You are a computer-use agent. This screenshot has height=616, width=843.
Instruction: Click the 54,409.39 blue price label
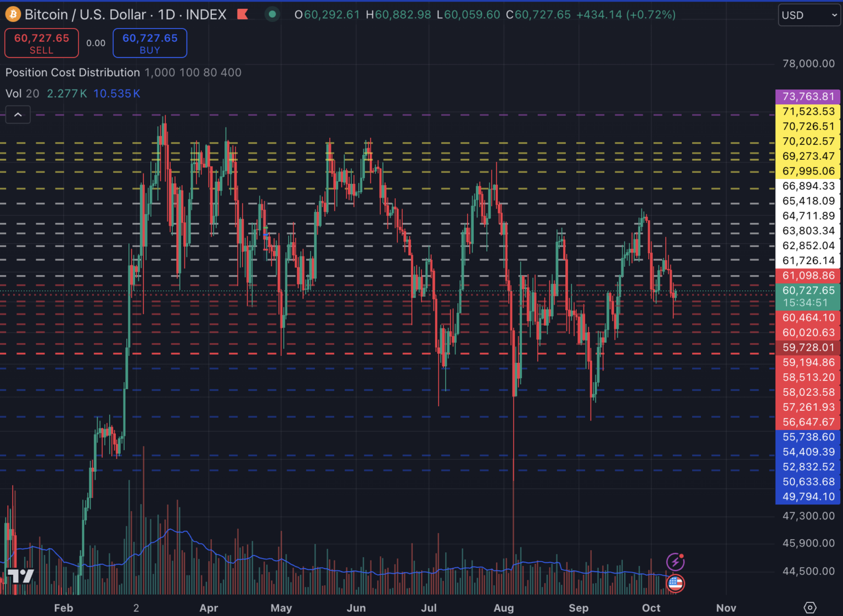(x=808, y=452)
